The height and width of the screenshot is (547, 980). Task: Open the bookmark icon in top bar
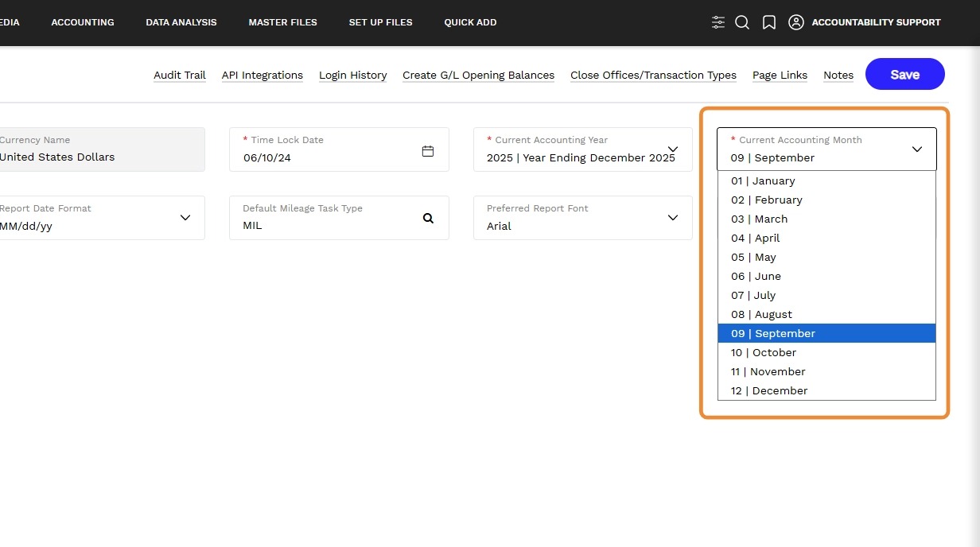pyautogui.click(x=769, y=22)
